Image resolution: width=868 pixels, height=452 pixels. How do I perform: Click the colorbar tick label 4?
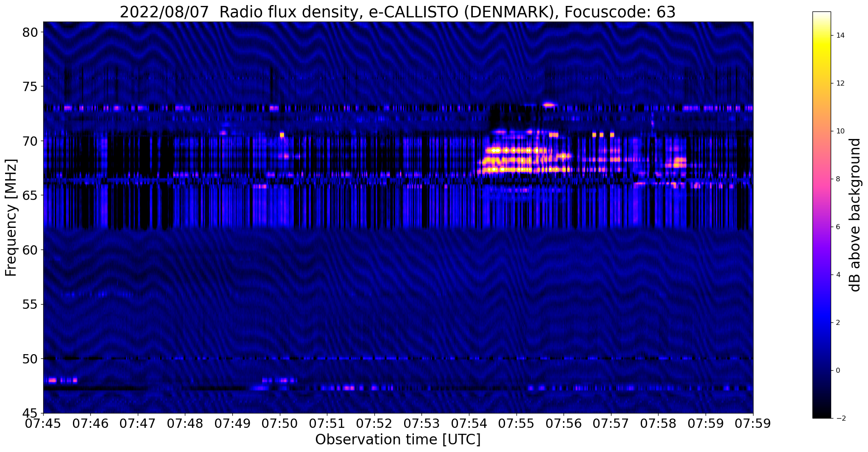point(837,275)
